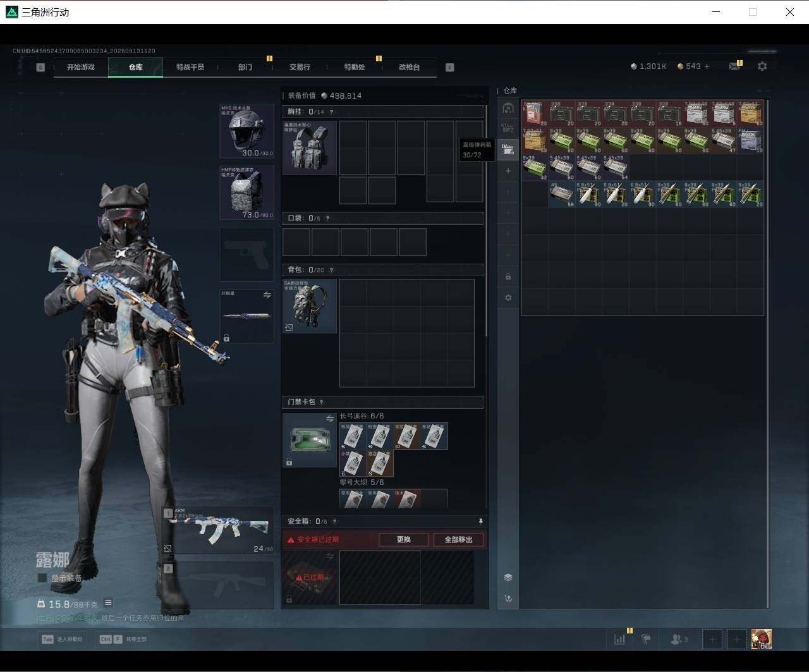Go to the 交易行 tab
The image size is (809, 672).
(x=300, y=67)
